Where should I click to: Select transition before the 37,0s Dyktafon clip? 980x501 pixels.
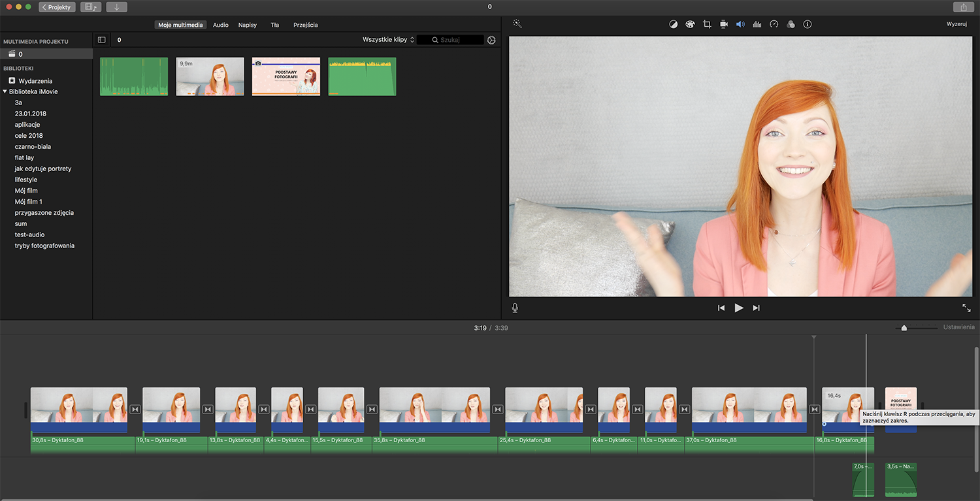[x=685, y=410]
